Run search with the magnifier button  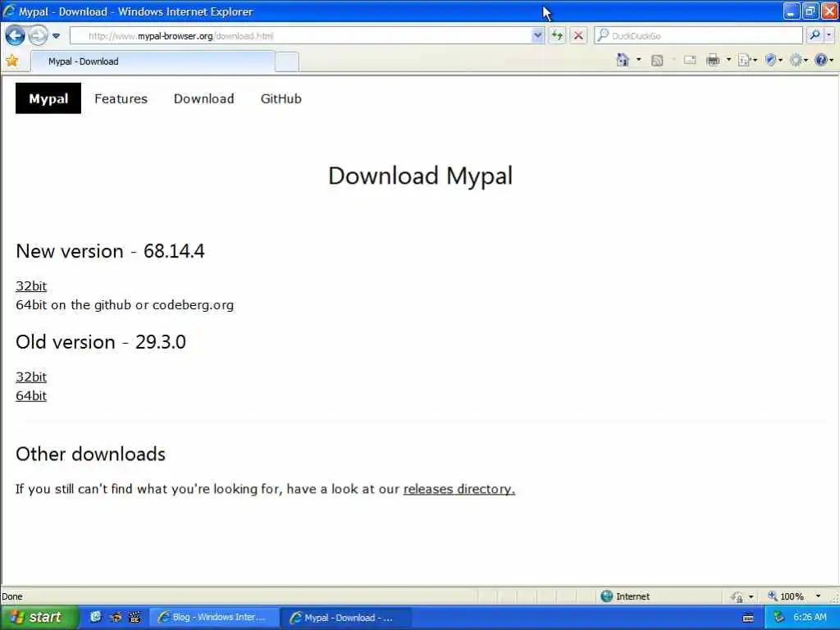[815, 36]
